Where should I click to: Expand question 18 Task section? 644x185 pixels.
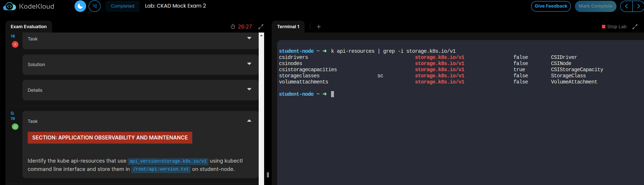(249, 38)
